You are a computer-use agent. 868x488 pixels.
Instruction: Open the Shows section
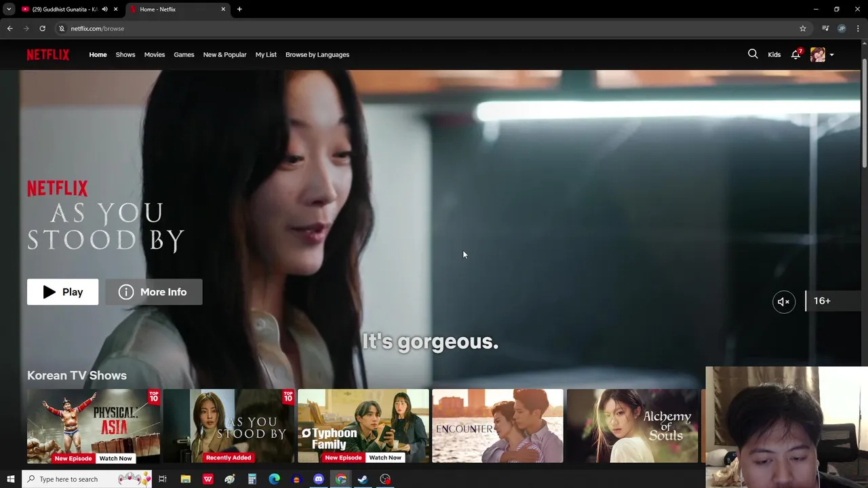click(x=125, y=55)
